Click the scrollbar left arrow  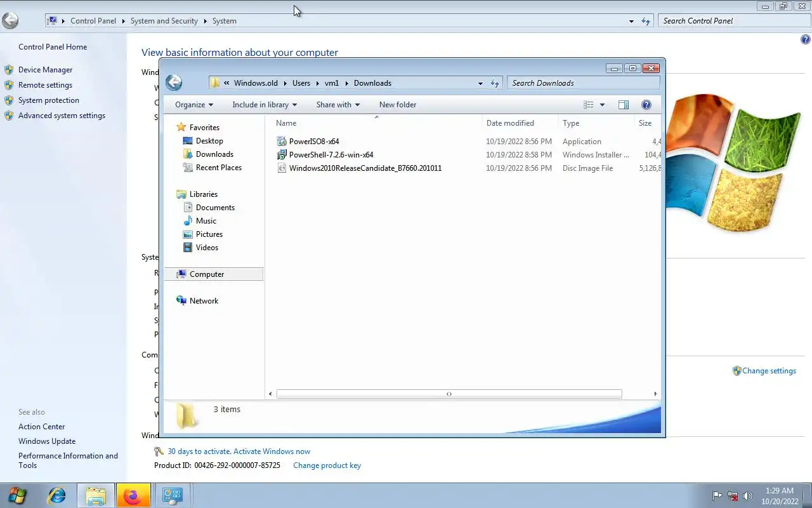tap(270, 394)
